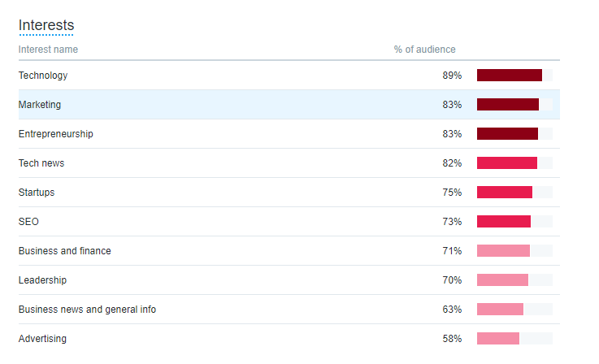Select the Technology interest row
Image resolution: width=599 pixels, height=364 pixels.
pos(289,76)
